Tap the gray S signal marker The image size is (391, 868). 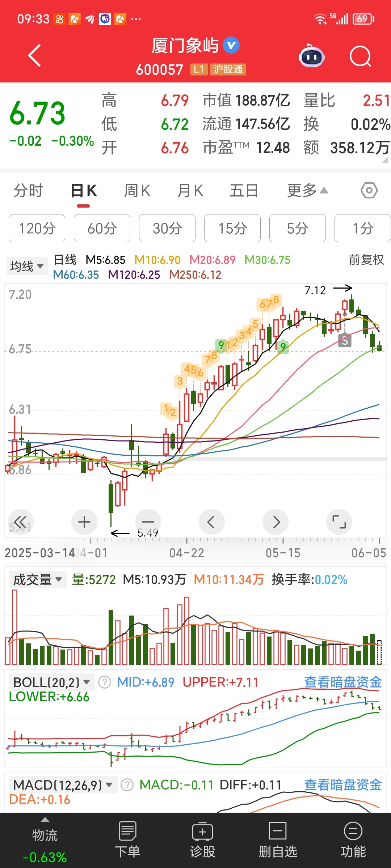[345, 340]
